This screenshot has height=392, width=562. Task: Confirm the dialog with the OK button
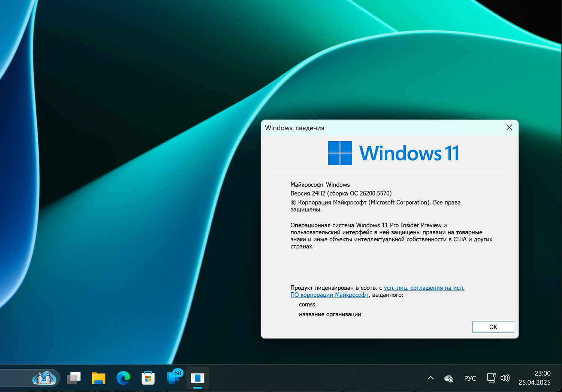[493, 327]
